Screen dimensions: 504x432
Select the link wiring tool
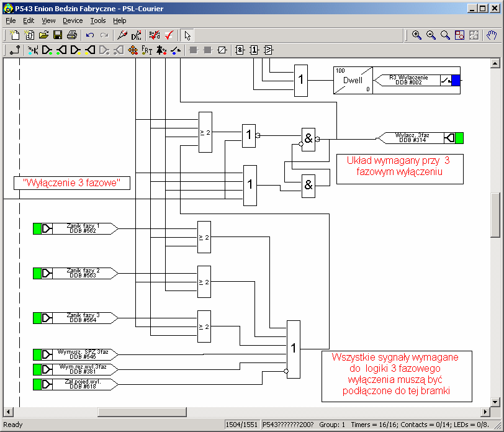coord(15,50)
